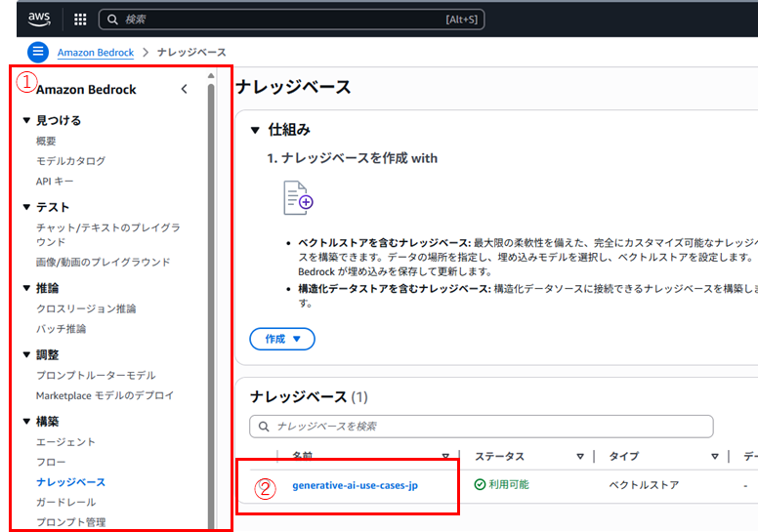Click the sidebar vertical scrollbar

point(211,293)
